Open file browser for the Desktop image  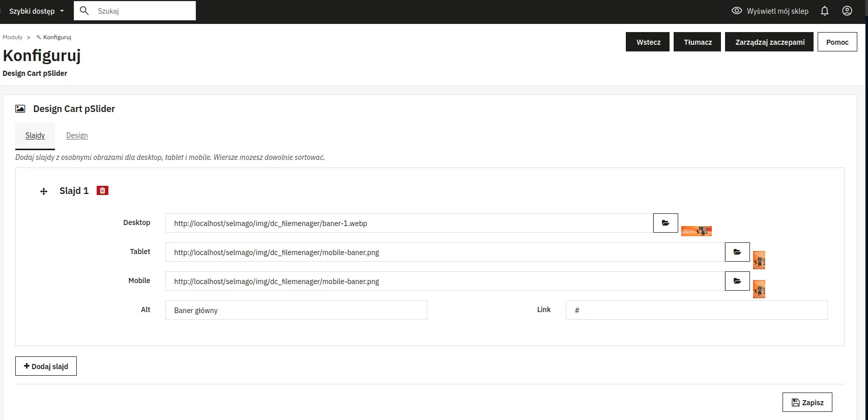point(666,223)
